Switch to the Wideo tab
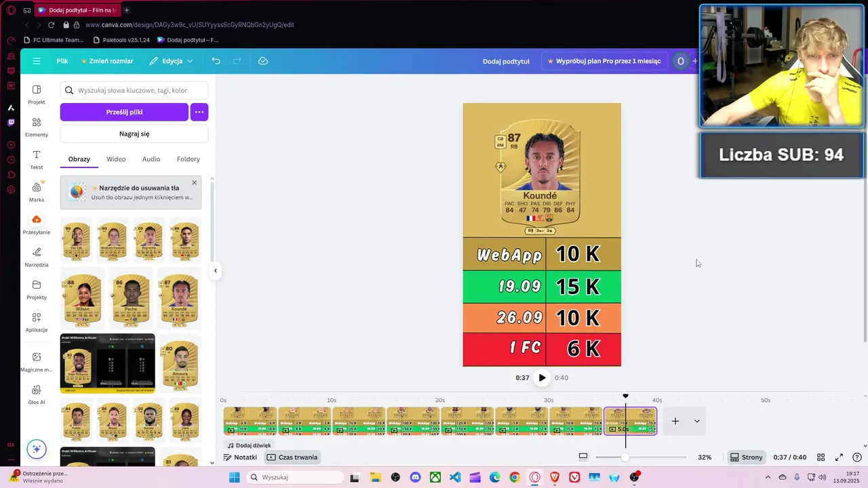Viewport: 868px width, 488px height. (x=116, y=159)
